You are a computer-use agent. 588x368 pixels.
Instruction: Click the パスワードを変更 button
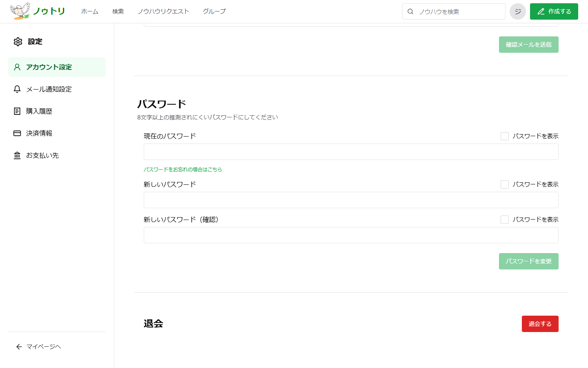[529, 261]
